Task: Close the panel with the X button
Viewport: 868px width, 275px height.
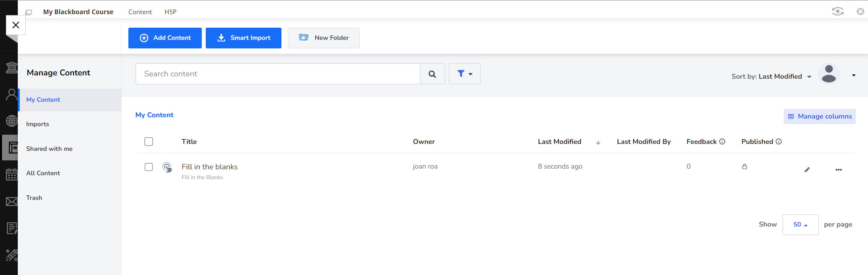Action: coord(15,25)
